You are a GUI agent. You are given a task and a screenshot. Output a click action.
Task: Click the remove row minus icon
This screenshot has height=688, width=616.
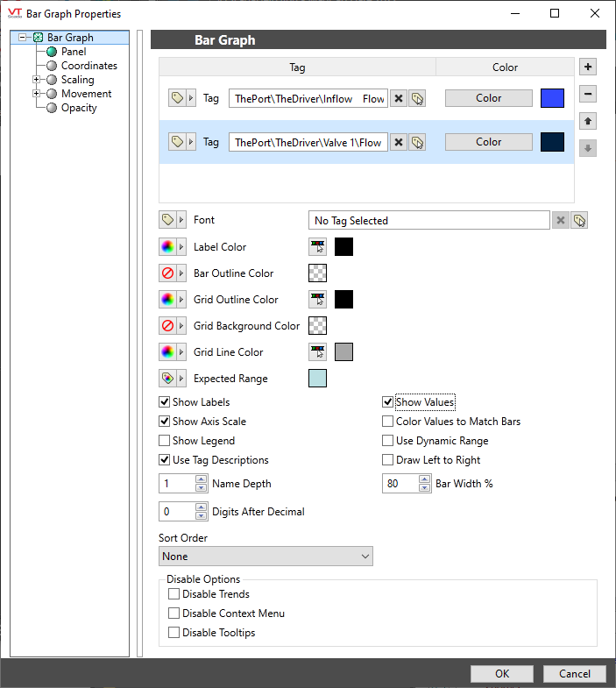point(589,94)
